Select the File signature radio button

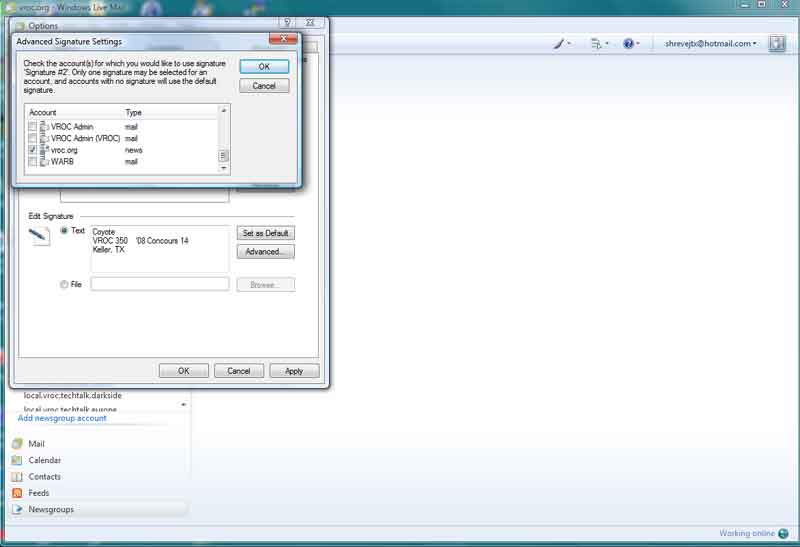tap(64, 285)
